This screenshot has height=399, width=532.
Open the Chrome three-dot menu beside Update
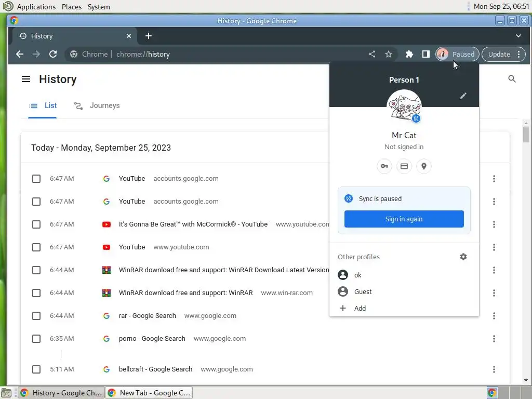(519, 54)
